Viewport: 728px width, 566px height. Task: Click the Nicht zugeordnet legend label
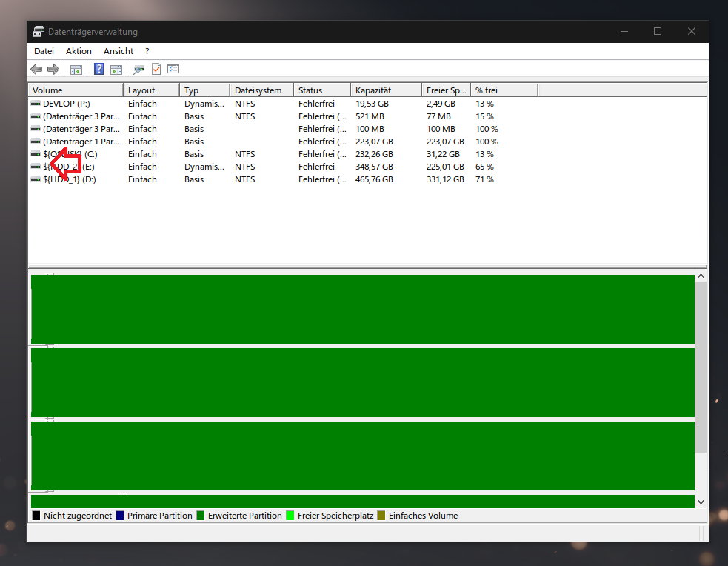pos(78,516)
